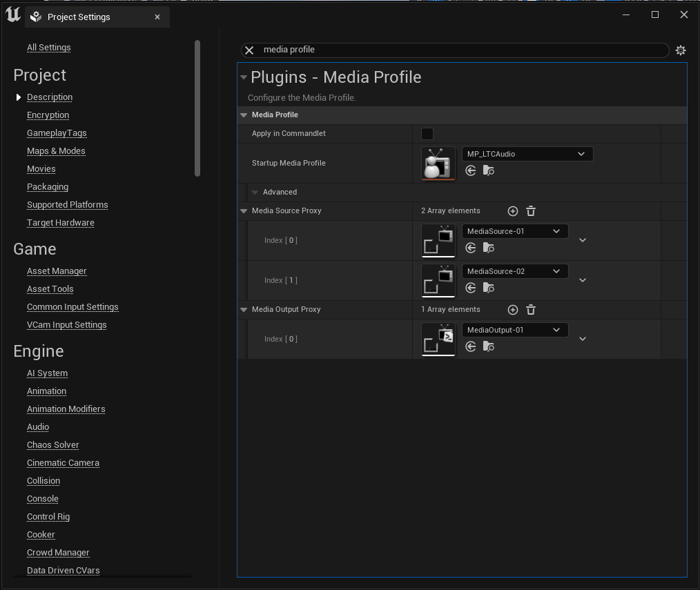Add element to Media Output Proxy array
Image resolution: width=700 pixels, height=590 pixels.
pyautogui.click(x=513, y=310)
